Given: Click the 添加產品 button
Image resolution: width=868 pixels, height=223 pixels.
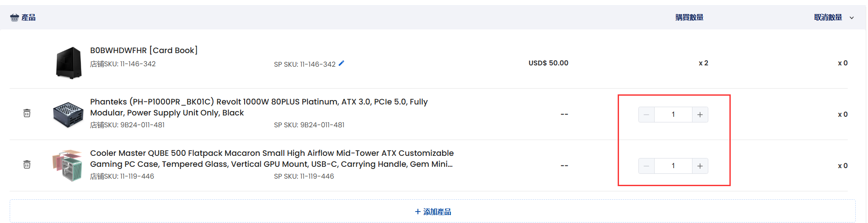Looking at the screenshot, I should [433, 212].
